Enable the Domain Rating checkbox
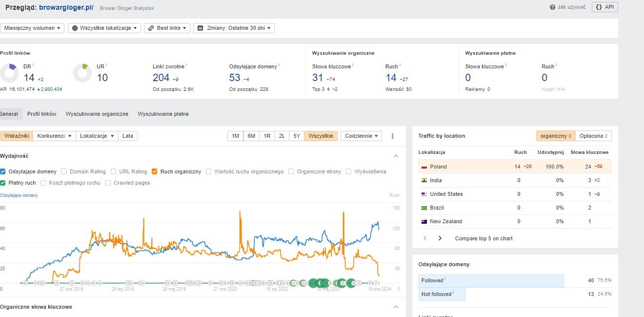Image resolution: width=644 pixels, height=317 pixels. [x=64, y=171]
